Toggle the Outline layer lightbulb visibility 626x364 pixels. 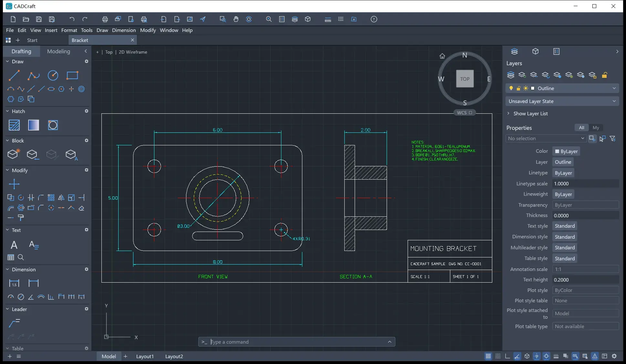click(511, 88)
